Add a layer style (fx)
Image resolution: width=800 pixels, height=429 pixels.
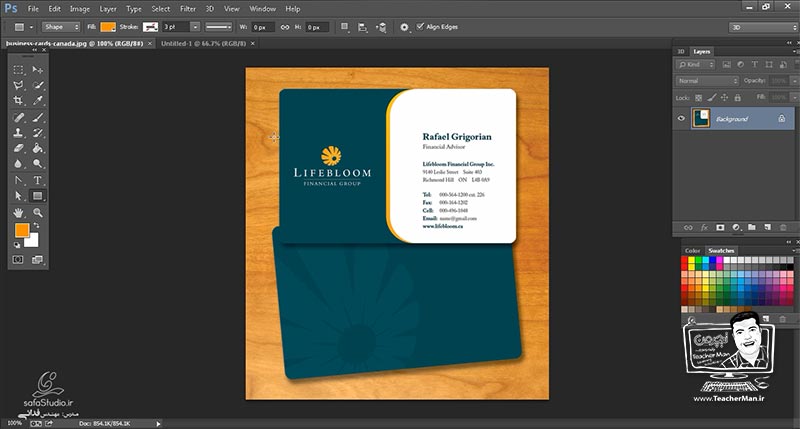click(704, 228)
